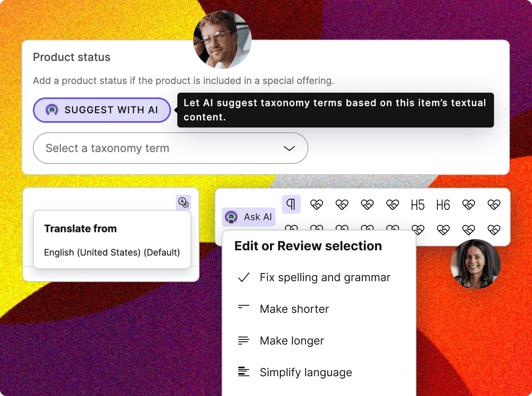The height and width of the screenshot is (396, 532).
Task: Apply Heading 5 from the toolbar
Action: [x=418, y=205]
